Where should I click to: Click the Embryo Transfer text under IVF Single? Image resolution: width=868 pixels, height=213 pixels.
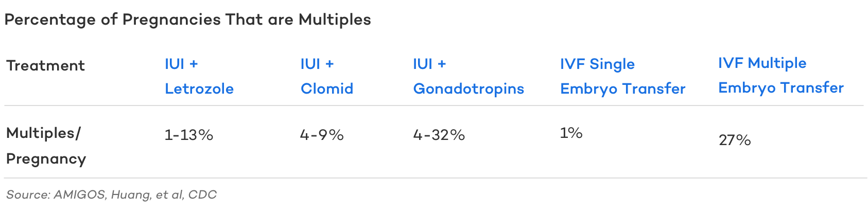tap(623, 89)
